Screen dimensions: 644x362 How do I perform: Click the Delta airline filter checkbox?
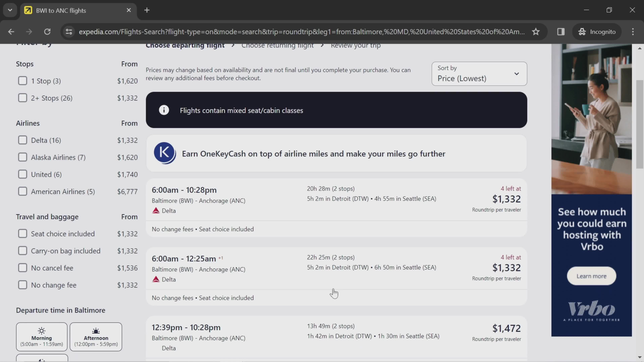click(x=23, y=140)
